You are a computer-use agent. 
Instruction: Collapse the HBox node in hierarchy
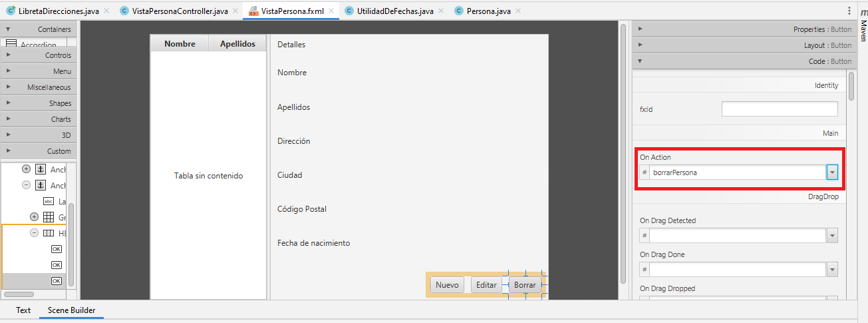(34, 233)
